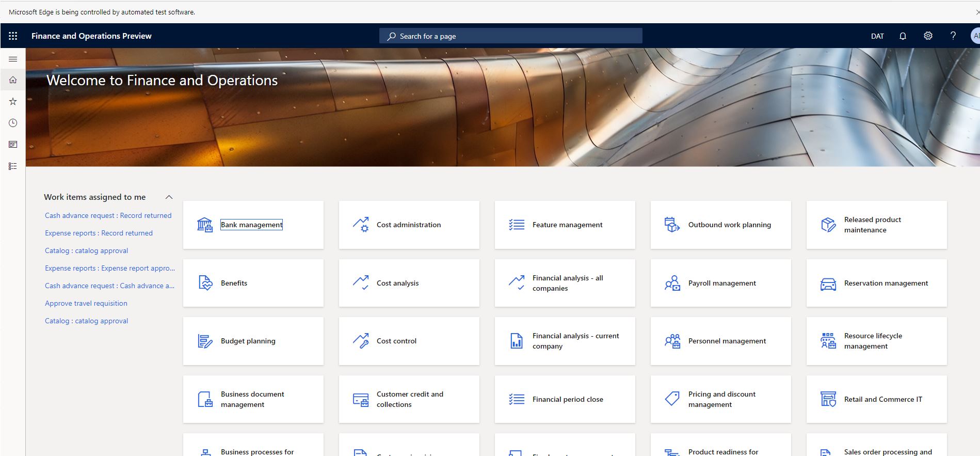Expand the navigation pane hamburger menu
This screenshot has height=456, width=980.
(x=13, y=59)
